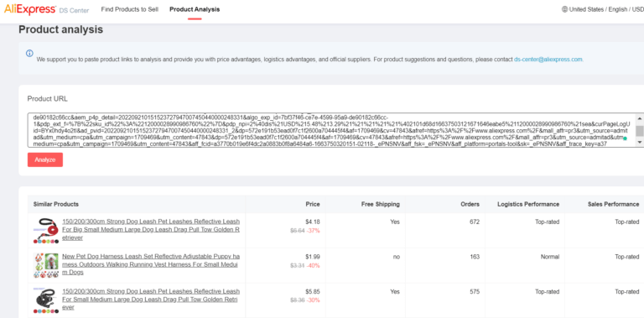Open the New Pet Dog Harness Leash Set link
The width and height of the screenshot is (644, 318).
pyautogui.click(x=151, y=264)
